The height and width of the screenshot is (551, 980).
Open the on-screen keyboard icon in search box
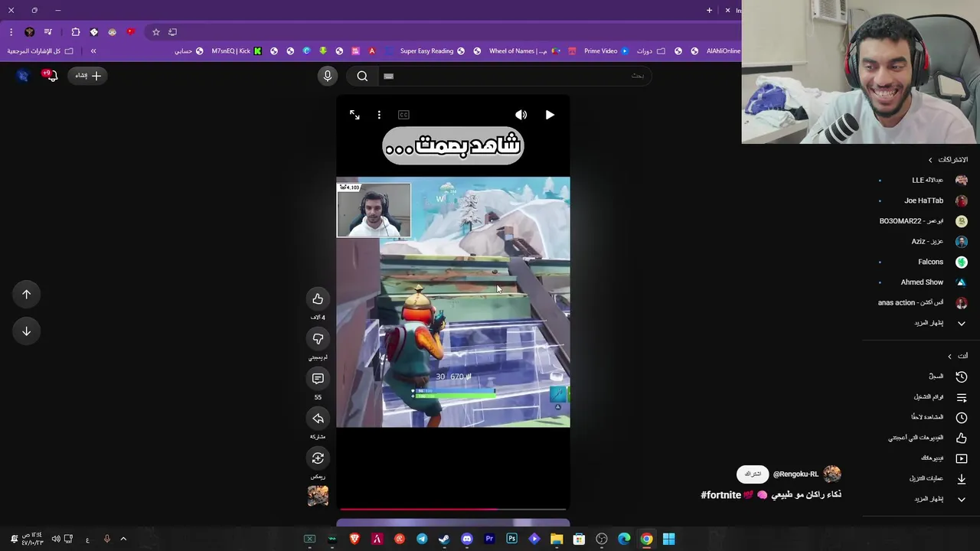click(388, 76)
